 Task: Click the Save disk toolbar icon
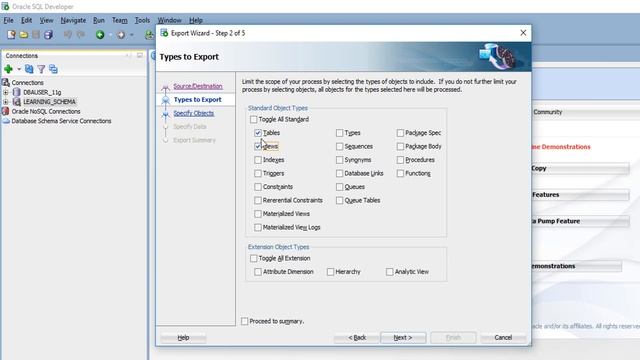click(x=36, y=35)
